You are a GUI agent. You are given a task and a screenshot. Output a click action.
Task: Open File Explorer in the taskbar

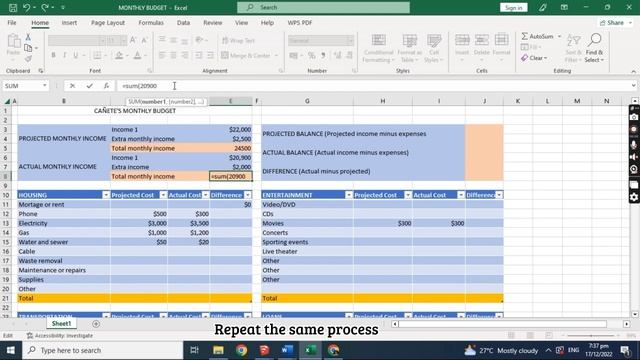pyautogui.click(x=218, y=350)
